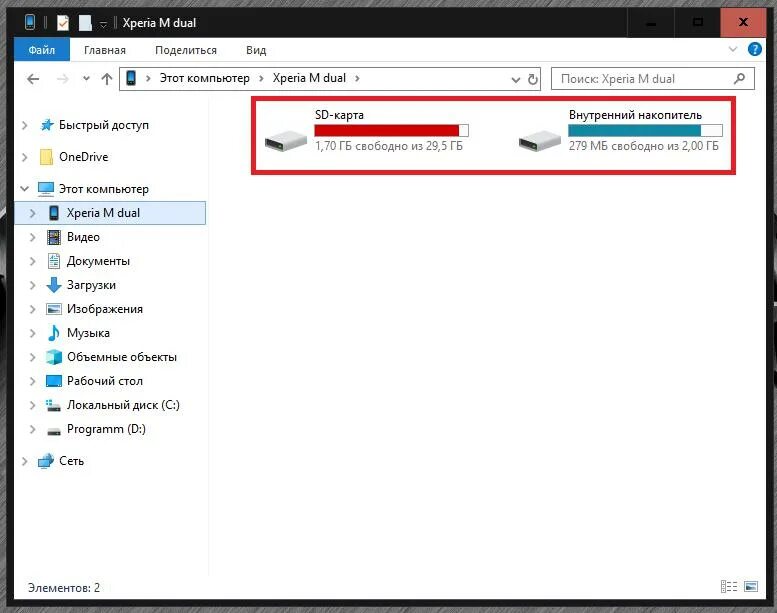Image resolution: width=777 pixels, height=613 pixels.
Task: Select Xperia M dual in navigation pane
Action: [x=110, y=213]
